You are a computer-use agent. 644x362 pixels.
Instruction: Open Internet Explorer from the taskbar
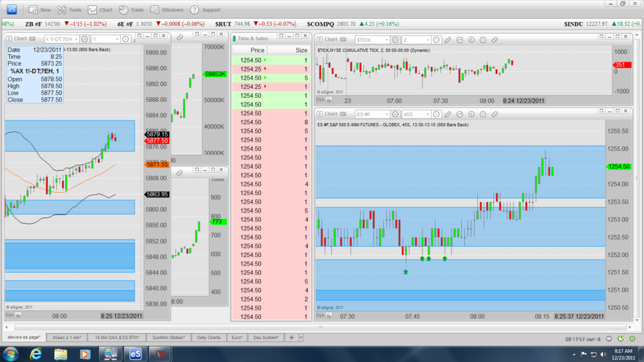point(35,354)
